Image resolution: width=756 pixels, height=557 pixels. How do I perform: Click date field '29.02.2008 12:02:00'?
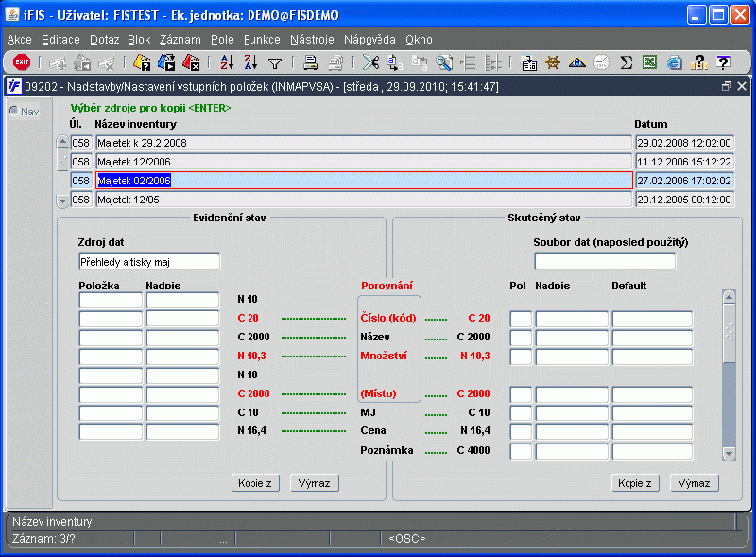click(x=684, y=143)
